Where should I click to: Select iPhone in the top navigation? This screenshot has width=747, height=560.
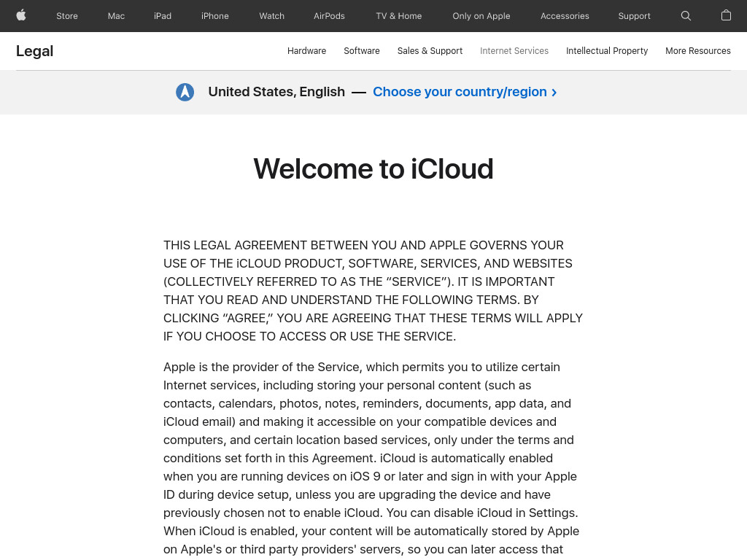pos(215,16)
